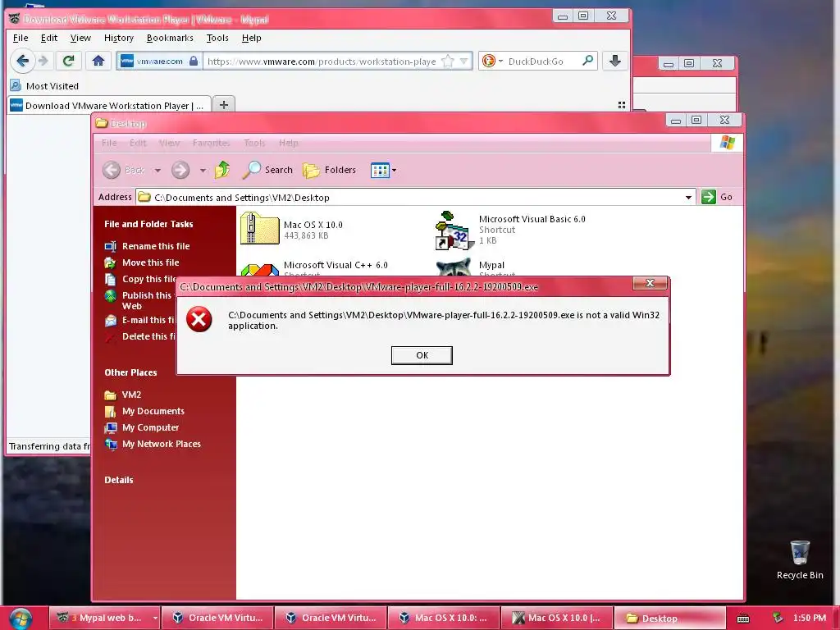This screenshot has height=630, width=840.
Task: Click the search magnifier in Mypal
Action: (x=587, y=61)
